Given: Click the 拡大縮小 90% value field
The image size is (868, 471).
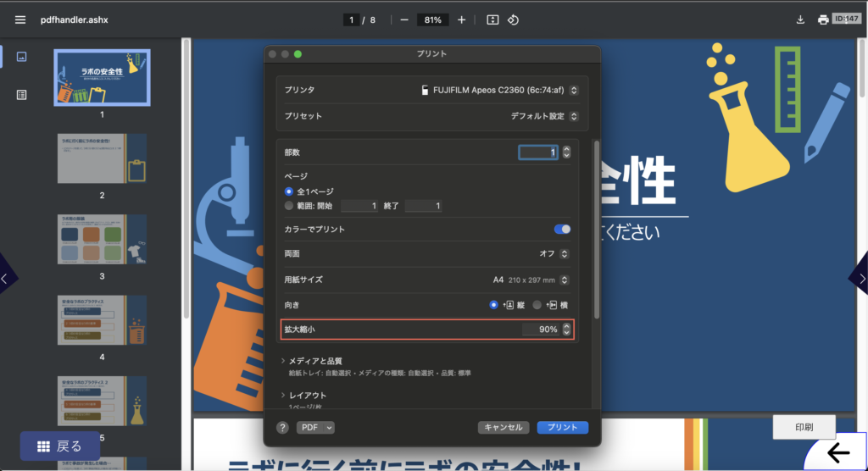Looking at the screenshot, I should tap(541, 330).
